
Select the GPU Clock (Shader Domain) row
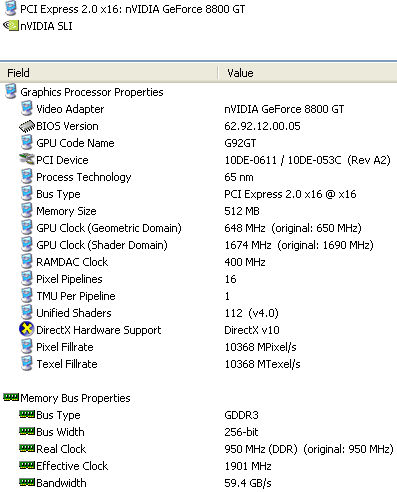[198, 245]
